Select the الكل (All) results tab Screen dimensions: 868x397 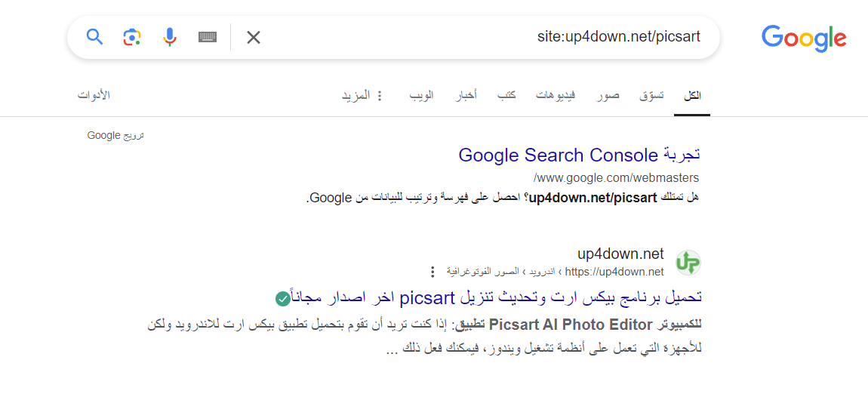tap(692, 96)
